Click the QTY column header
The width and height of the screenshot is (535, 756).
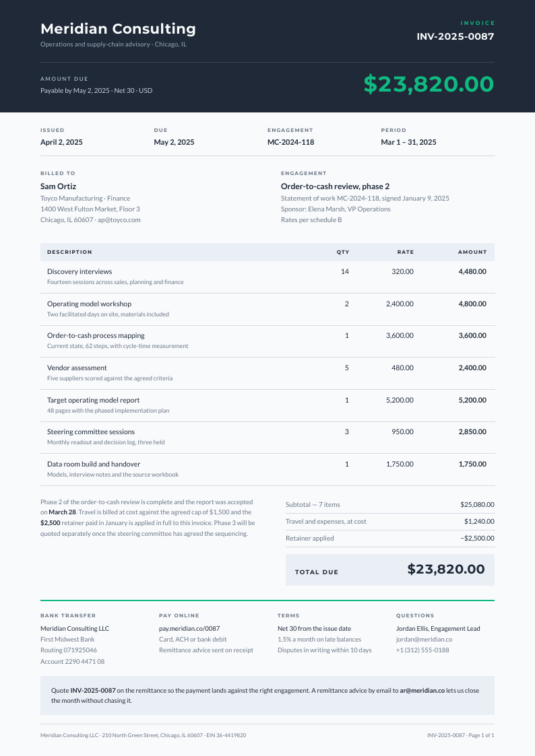tap(343, 252)
